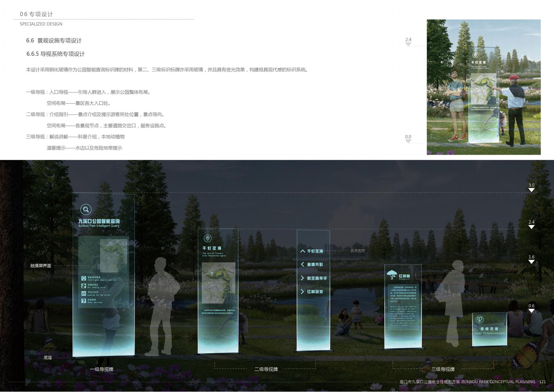Click the 千灯花海 heading on night sign
Viewport: 554px width, 392px height.
(x=212, y=248)
